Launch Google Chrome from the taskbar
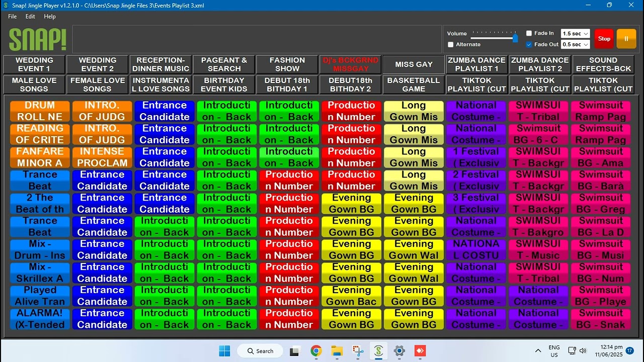 click(x=316, y=351)
